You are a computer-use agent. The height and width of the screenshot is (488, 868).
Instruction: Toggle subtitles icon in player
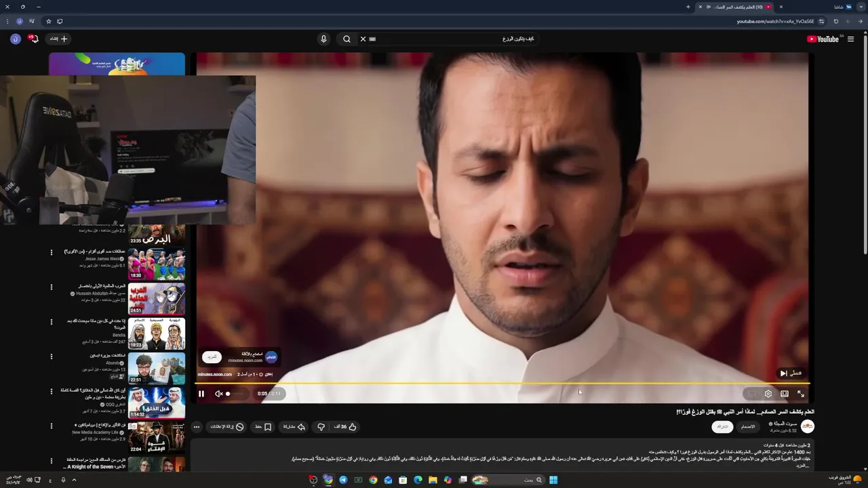751,394
